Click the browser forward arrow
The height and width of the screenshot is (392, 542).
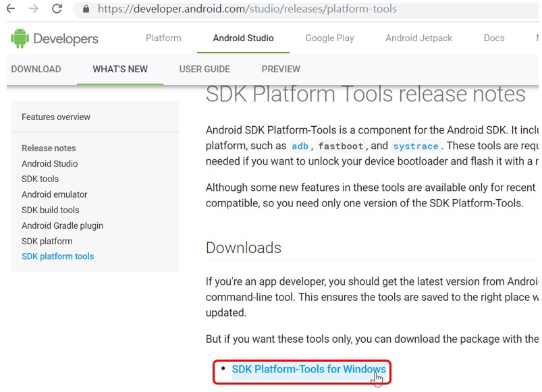[x=34, y=8]
